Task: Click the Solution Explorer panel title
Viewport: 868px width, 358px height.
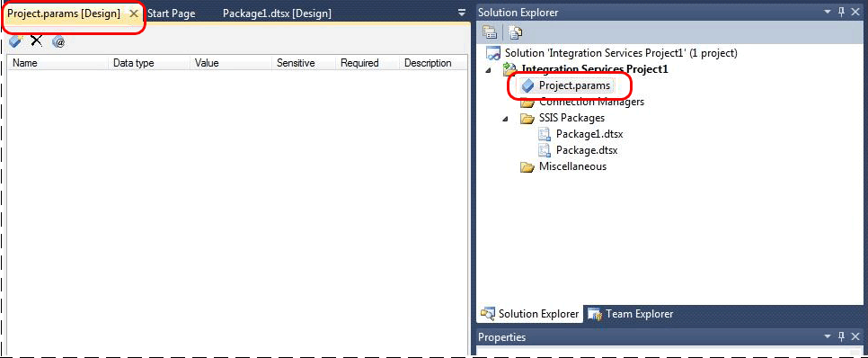Action: pos(518,13)
